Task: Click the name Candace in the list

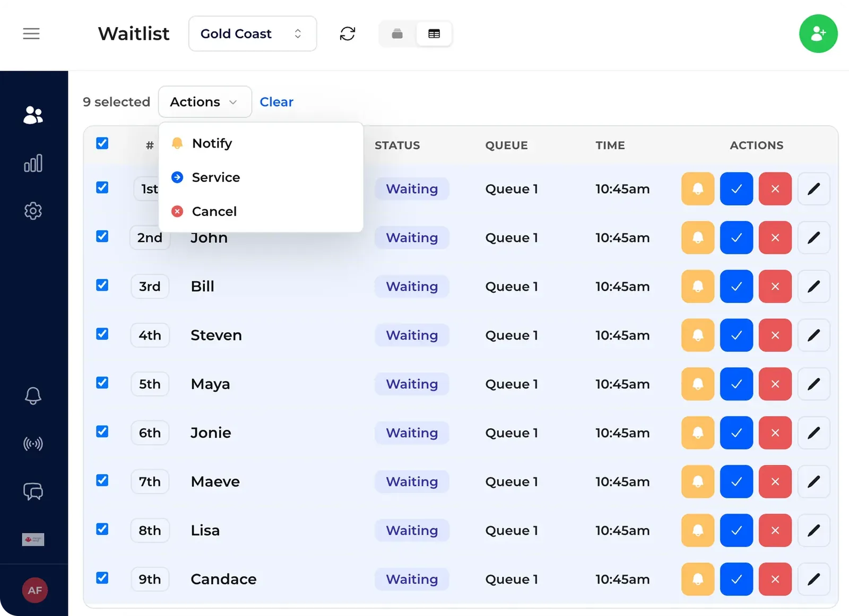Action: click(x=223, y=579)
